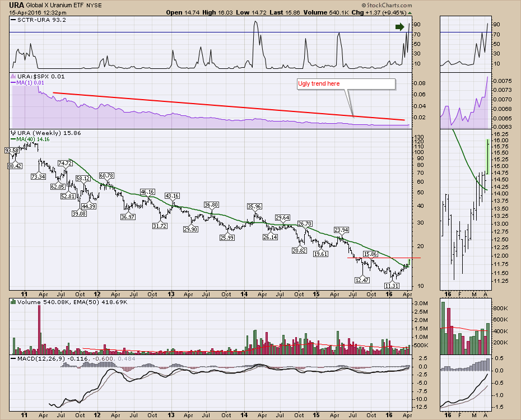Click the 'Ugly trend here' annotation box
Screen dimensions: 521x420
[346, 84]
